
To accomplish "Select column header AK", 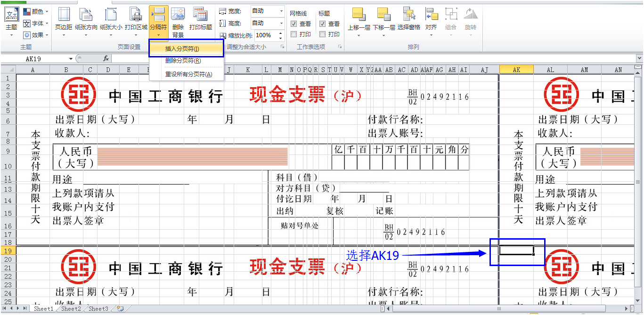I will click(x=516, y=70).
